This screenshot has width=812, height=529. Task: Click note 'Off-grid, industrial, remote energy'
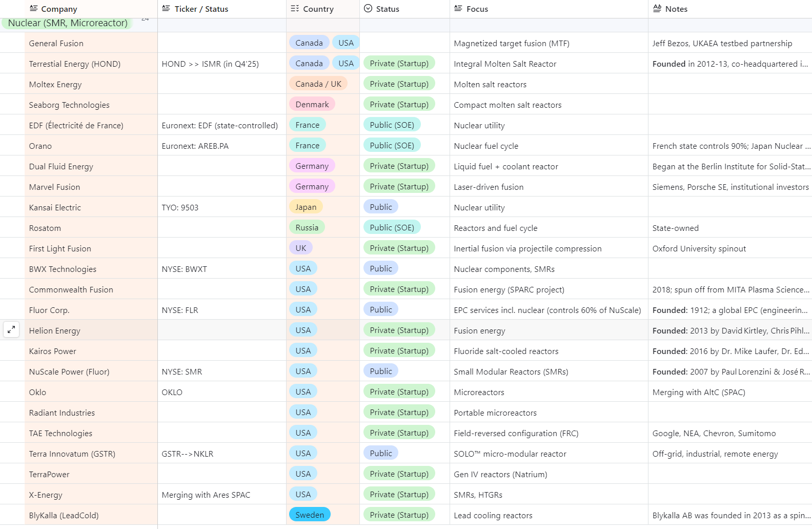(x=730, y=453)
